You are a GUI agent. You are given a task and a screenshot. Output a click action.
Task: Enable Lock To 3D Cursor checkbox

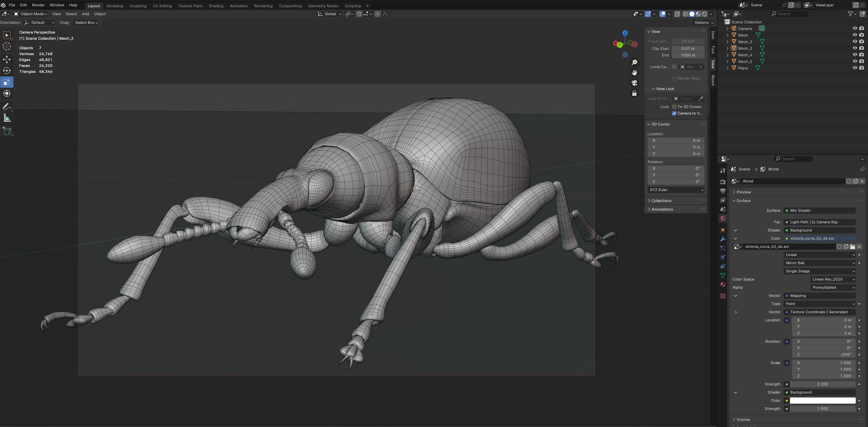tap(674, 107)
